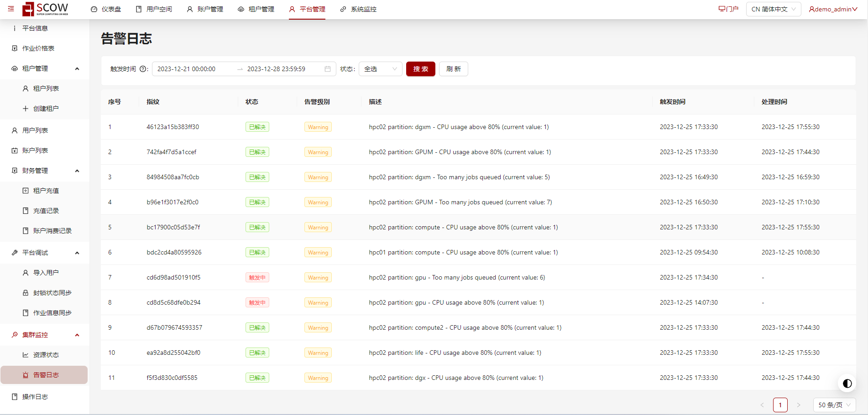Open 平台信息 in the sidebar
This screenshot has height=415, width=868.
35,28
